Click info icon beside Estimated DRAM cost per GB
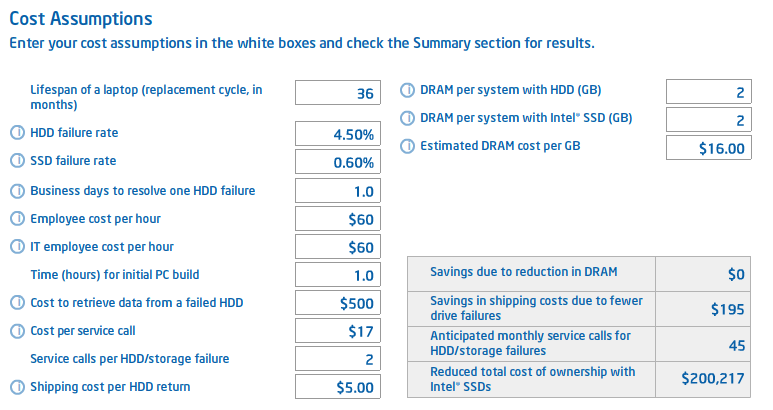This screenshot has width=773, height=410. click(x=407, y=146)
